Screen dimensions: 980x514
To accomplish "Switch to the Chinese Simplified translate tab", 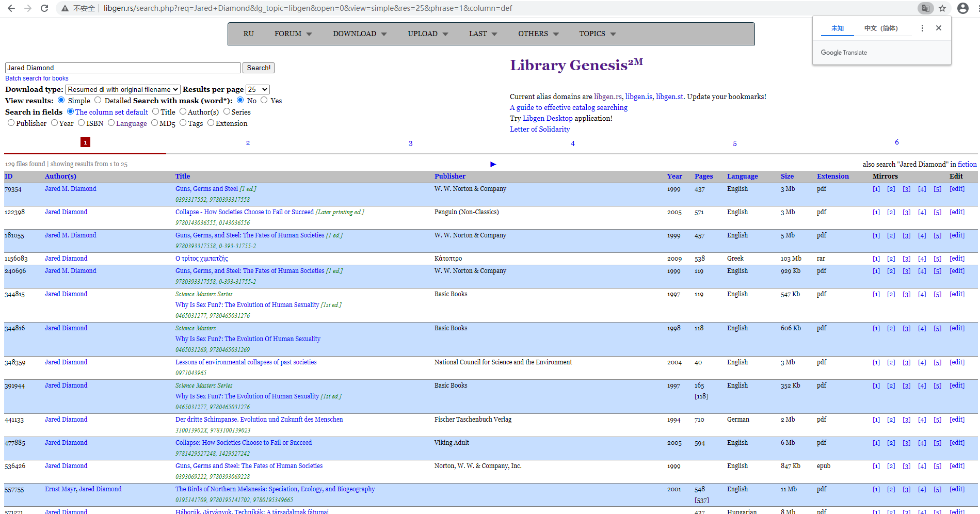I will click(881, 28).
